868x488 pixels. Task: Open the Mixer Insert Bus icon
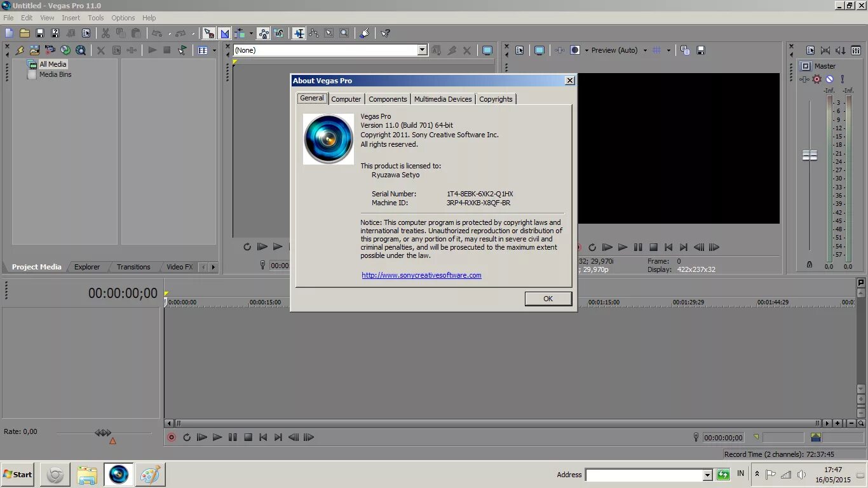pyautogui.click(x=856, y=50)
